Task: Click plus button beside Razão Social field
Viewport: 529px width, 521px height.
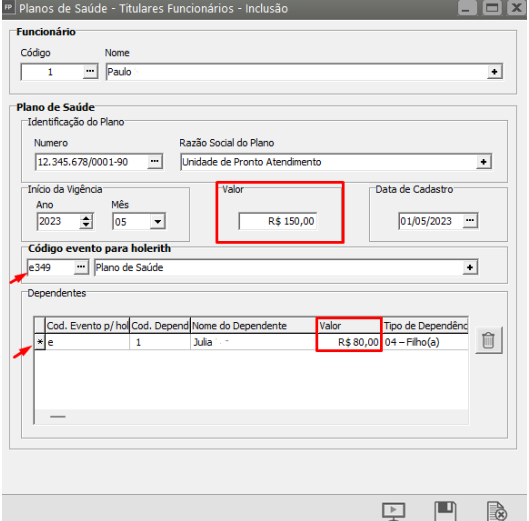Action: [x=483, y=162]
